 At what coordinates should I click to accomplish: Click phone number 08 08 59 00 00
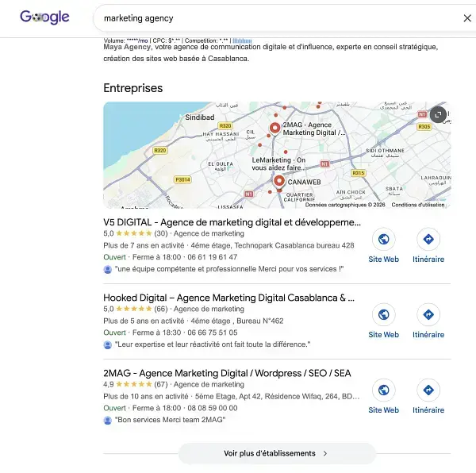tap(212, 408)
